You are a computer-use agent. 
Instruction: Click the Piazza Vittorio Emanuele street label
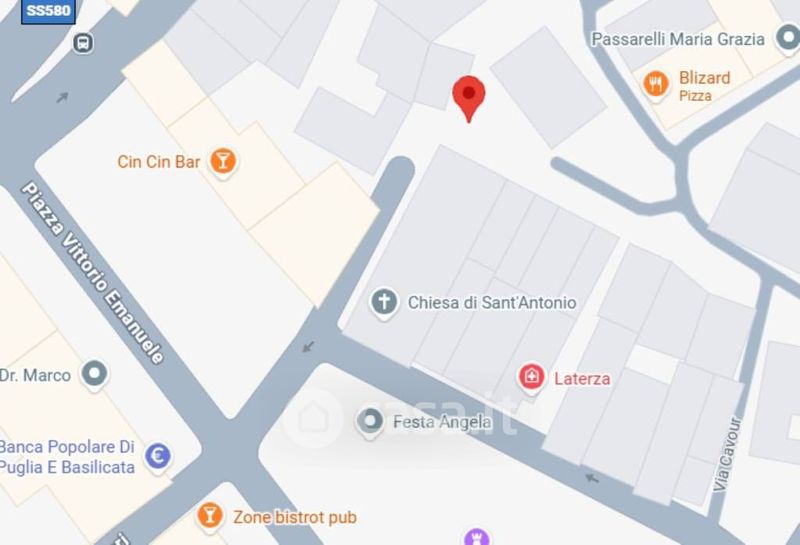tap(93, 273)
